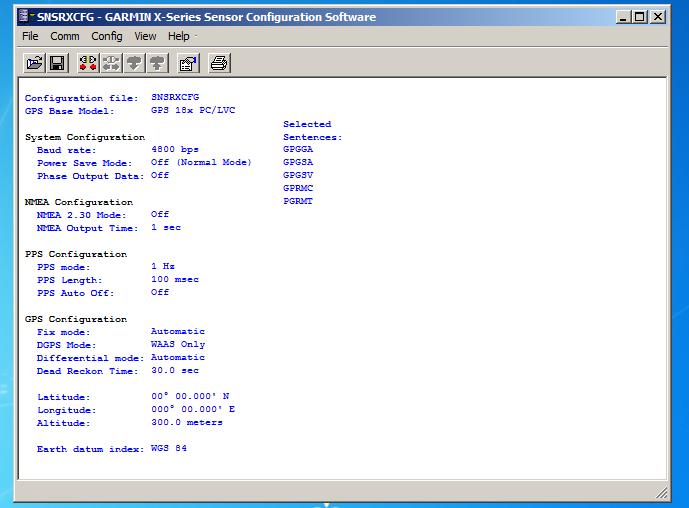
Task: Open the Comm menu
Action: click(65, 36)
